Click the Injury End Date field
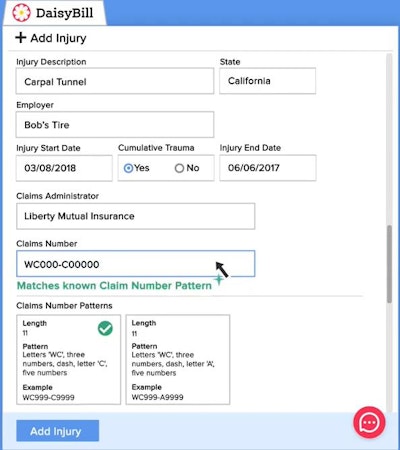The image size is (400, 450). click(x=268, y=168)
